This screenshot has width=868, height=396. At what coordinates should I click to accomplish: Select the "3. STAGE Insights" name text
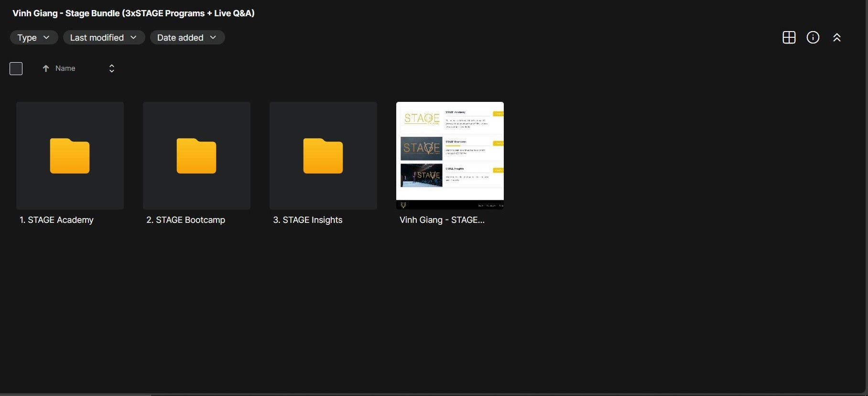[307, 220]
